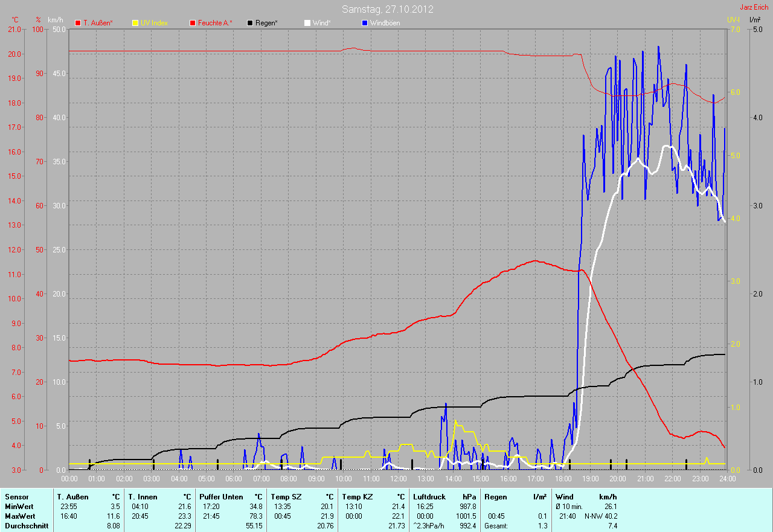Click the Durchschnitt row label

(25, 526)
